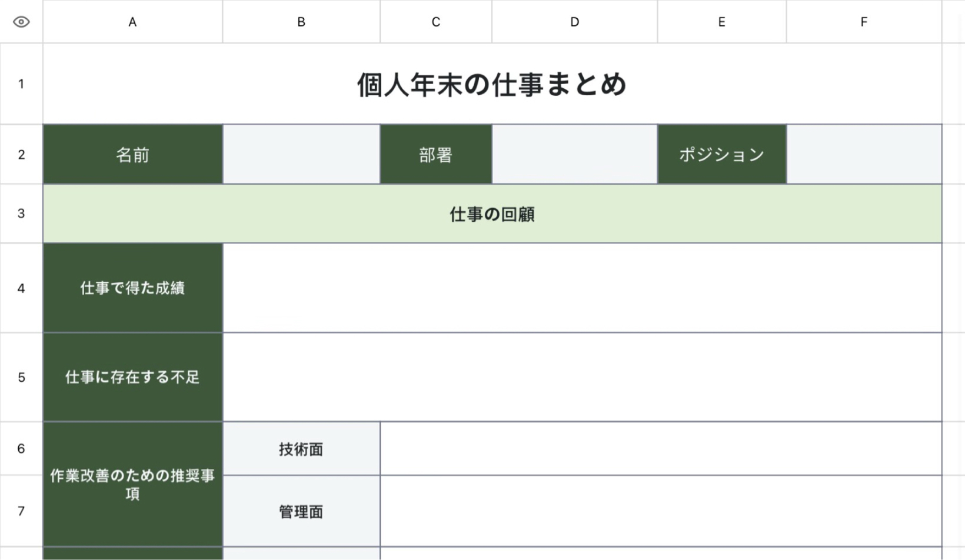Viewport: 965px width, 560px height.
Task: Click the empty position cell beside ポジション
Action: coord(864,154)
